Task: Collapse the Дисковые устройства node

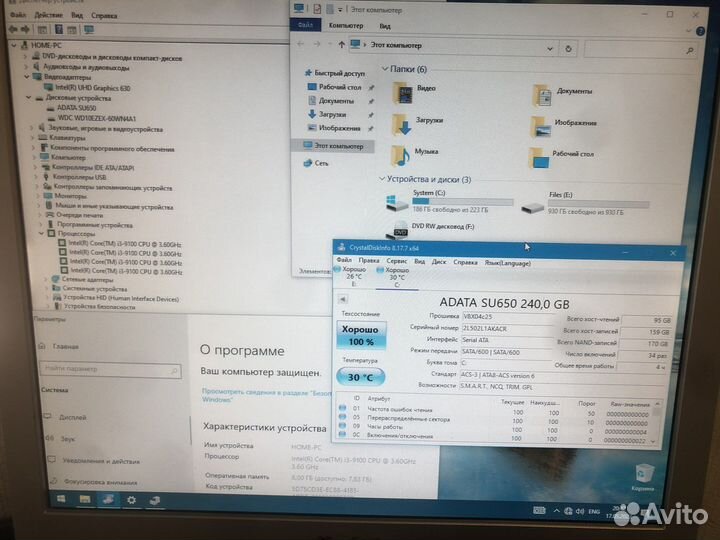Action: tap(29, 97)
